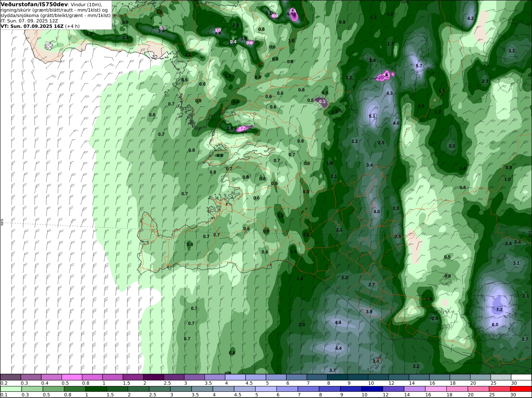Click the 7.2 precipitation value on the map

pyautogui.click(x=500, y=310)
